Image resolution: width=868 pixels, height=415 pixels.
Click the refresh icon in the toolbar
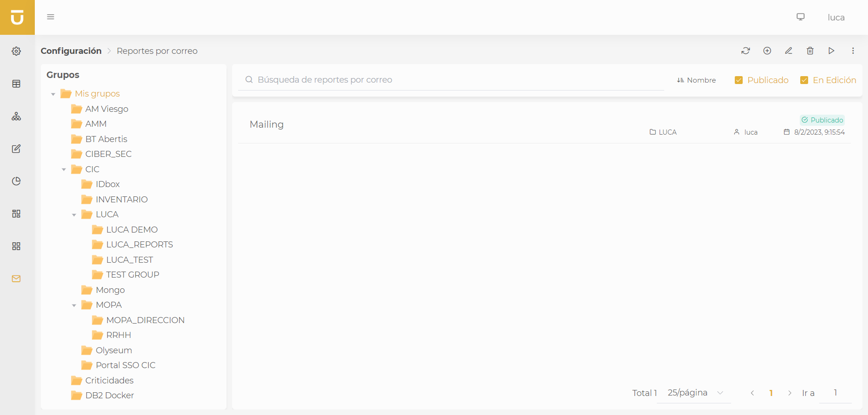[x=745, y=51]
